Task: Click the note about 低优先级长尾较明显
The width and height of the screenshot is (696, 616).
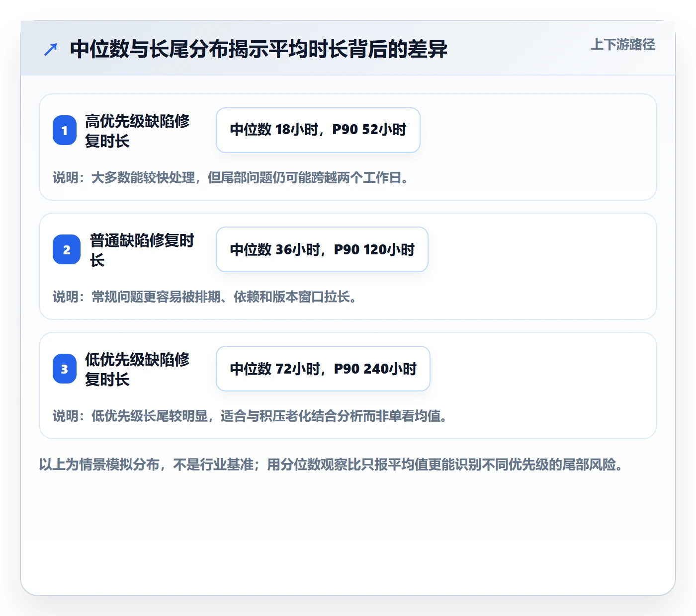Action: pos(251,416)
